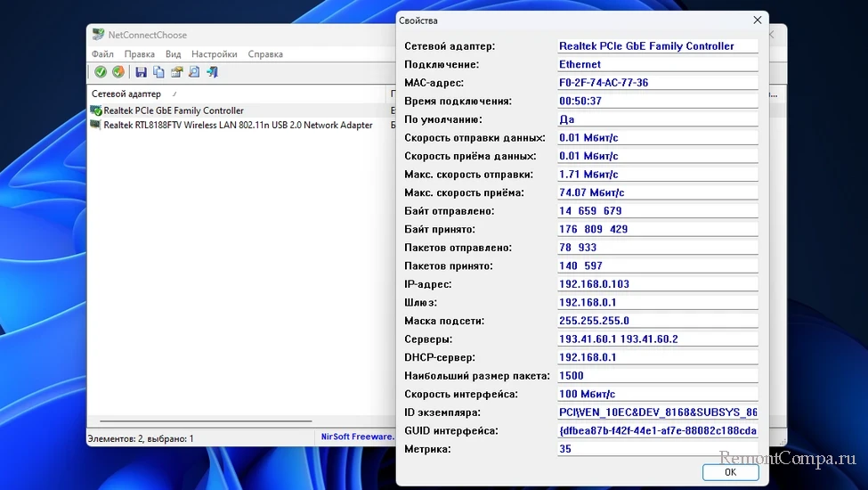868x490 pixels.
Task: Click the Метрика field showing 35
Action: click(x=658, y=448)
